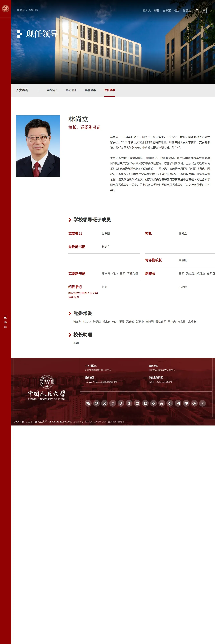Click 林尚立 in the first 党委副书记 row
This screenshot has height=644, width=215.
pyautogui.click(x=106, y=247)
